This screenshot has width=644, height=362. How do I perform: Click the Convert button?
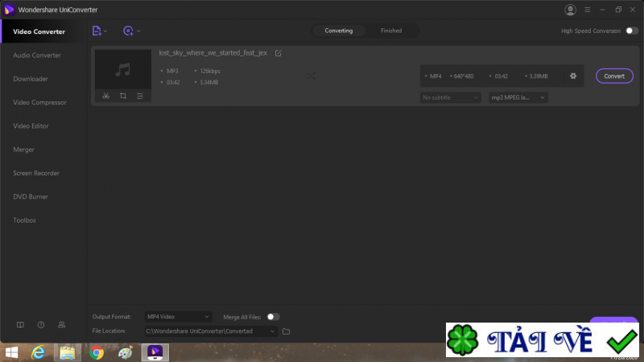pyautogui.click(x=614, y=76)
